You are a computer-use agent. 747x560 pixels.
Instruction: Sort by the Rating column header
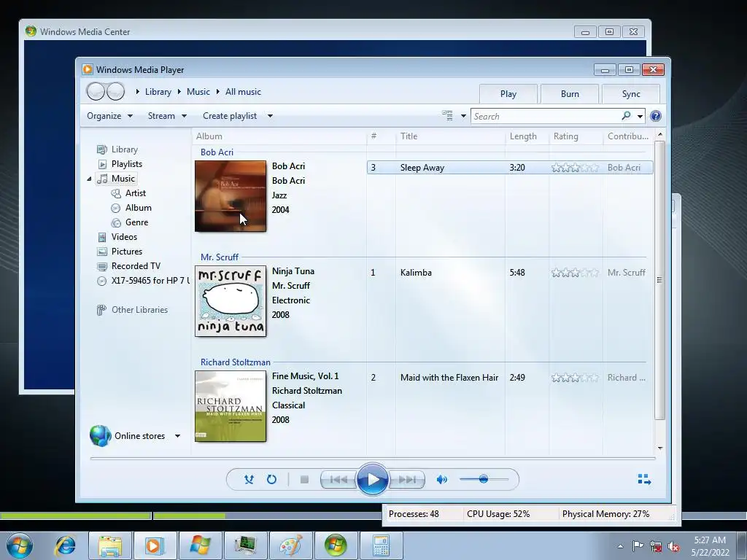click(565, 136)
